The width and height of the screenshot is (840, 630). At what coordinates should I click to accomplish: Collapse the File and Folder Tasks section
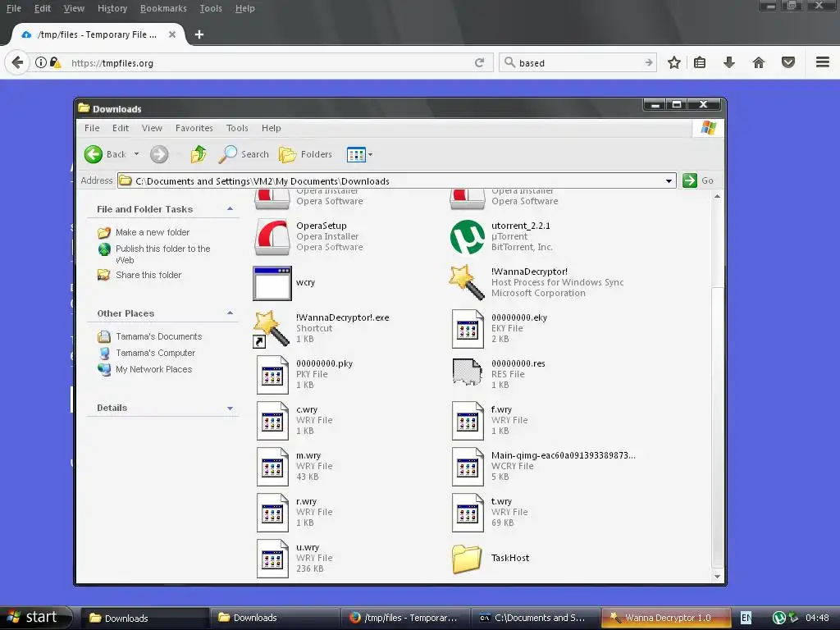click(230, 209)
